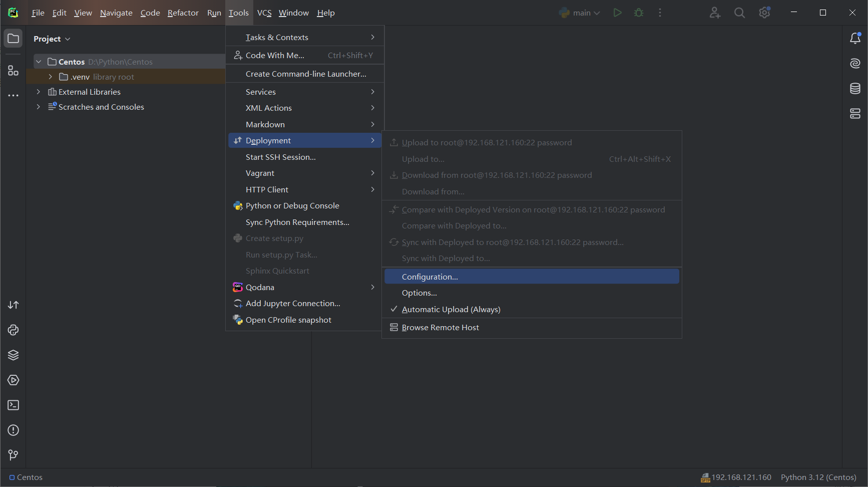The image size is (868, 487).
Task: Expand External Libraries node
Action: (x=39, y=92)
